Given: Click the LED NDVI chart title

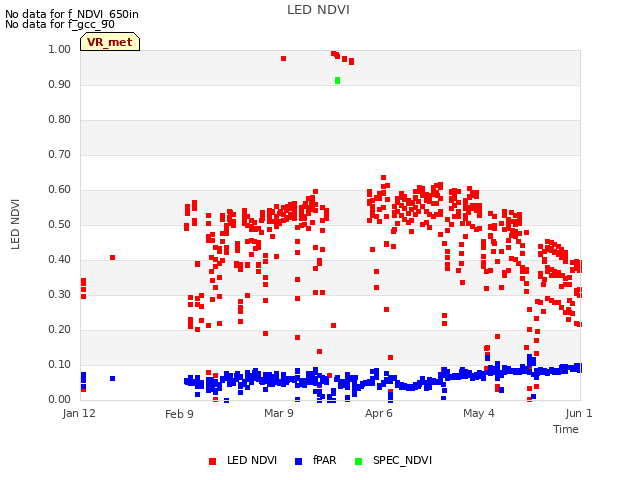Looking at the screenshot, I should (318, 10).
